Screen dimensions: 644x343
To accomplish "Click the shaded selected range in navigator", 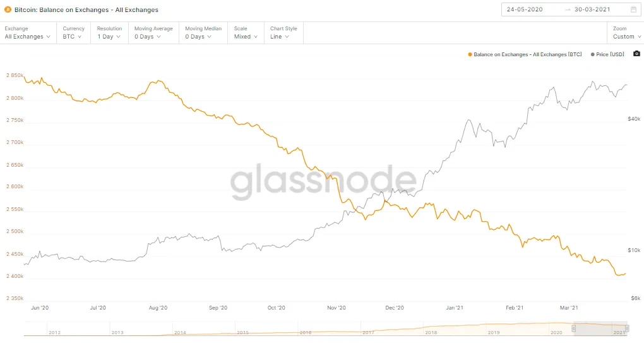I will pos(600,328).
